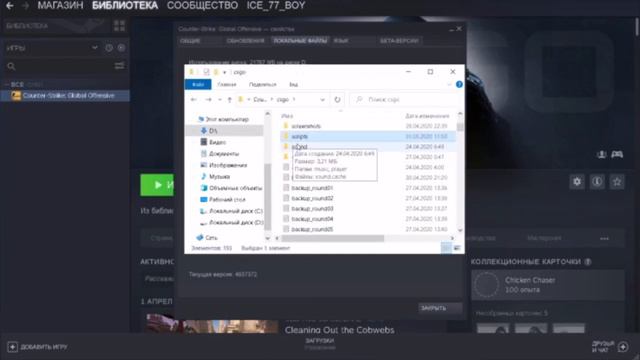Open the СООБЩЕСТВО section in Steam
640x360 pixels.
(x=202, y=6)
